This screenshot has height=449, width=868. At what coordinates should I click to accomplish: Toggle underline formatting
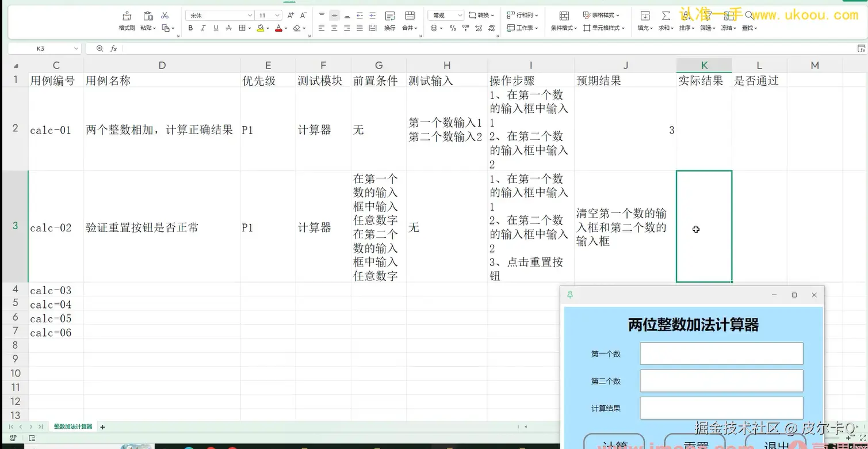216,28
